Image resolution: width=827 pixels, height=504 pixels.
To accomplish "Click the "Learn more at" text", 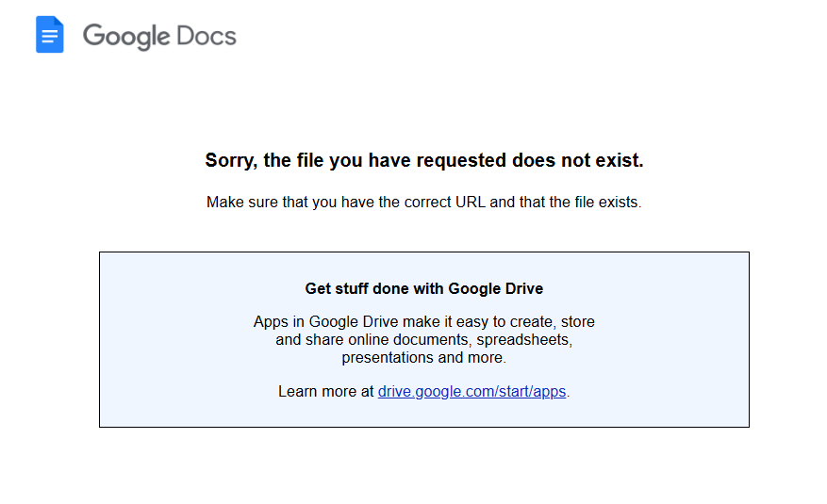I will [325, 391].
